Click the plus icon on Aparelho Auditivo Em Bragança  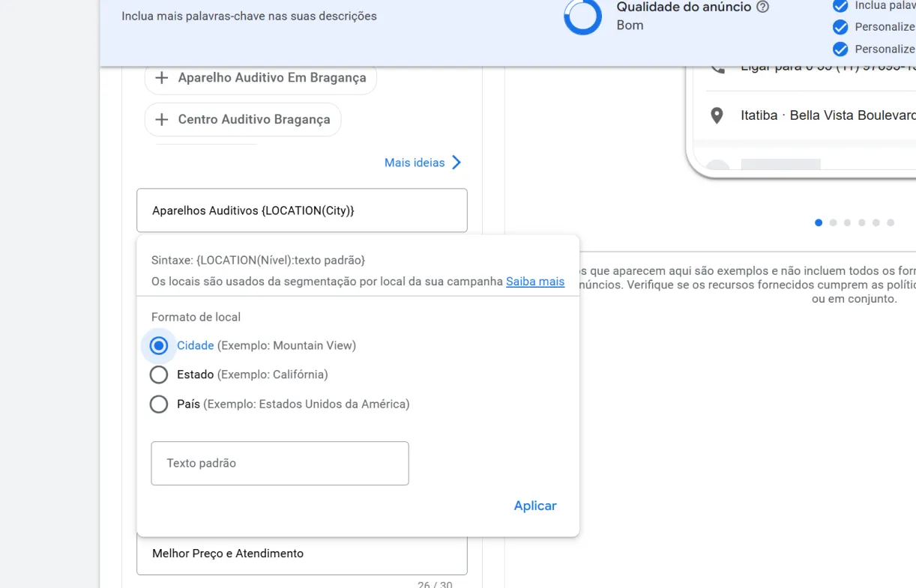161,78
